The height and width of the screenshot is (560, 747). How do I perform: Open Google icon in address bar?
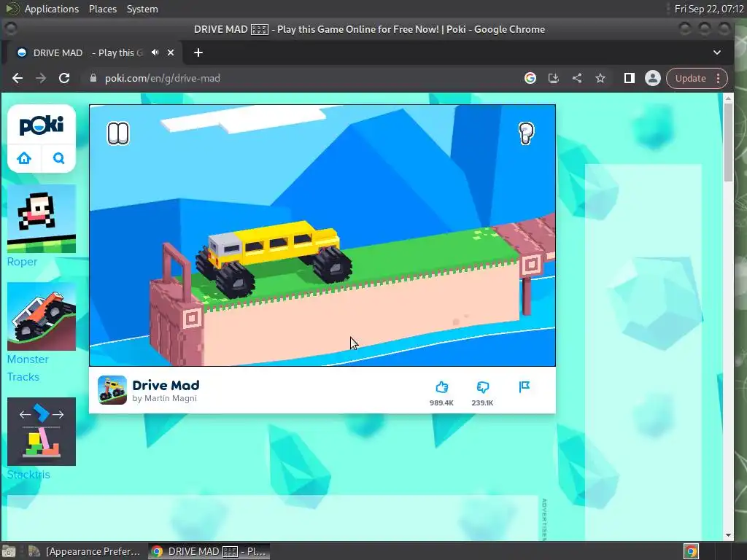pos(530,78)
